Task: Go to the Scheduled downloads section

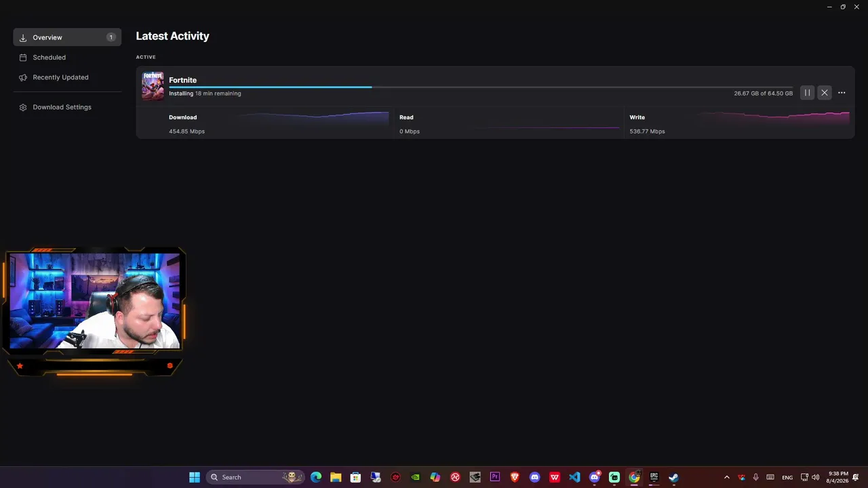Action: (67, 58)
